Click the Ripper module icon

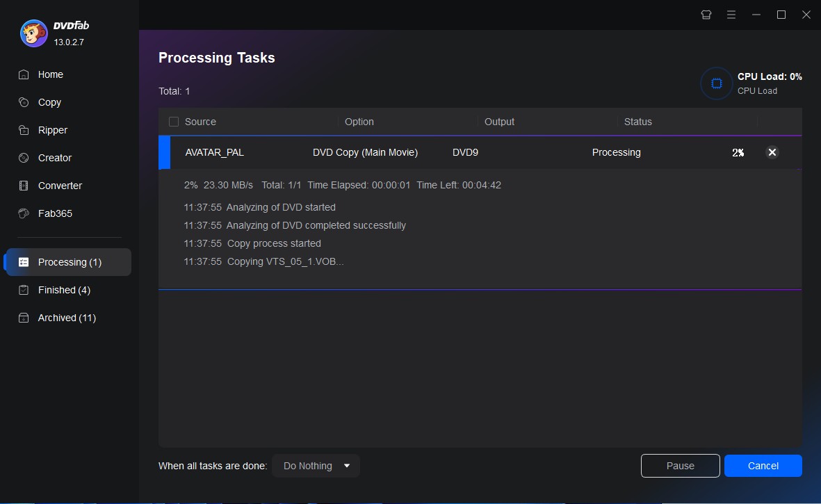(24, 130)
